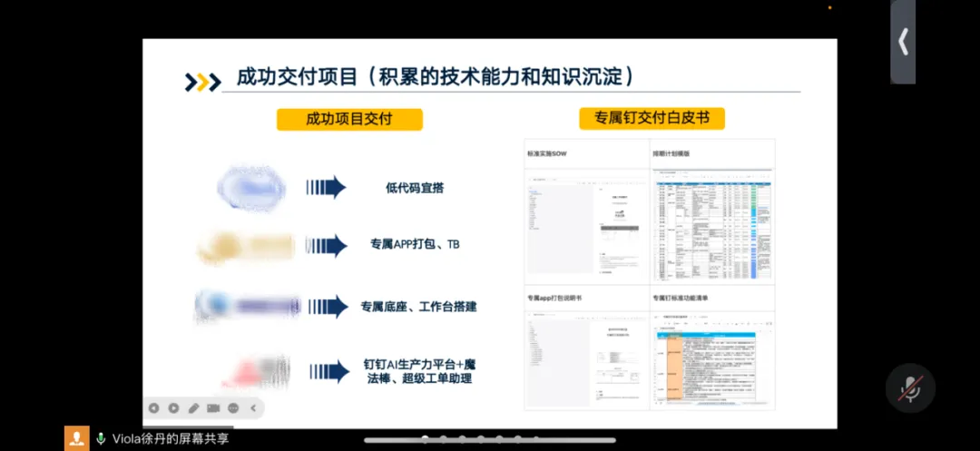Select the text '专属底座、工作台搭建'
The width and height of the screenshot is (980, 451).
tap(418, 307)
